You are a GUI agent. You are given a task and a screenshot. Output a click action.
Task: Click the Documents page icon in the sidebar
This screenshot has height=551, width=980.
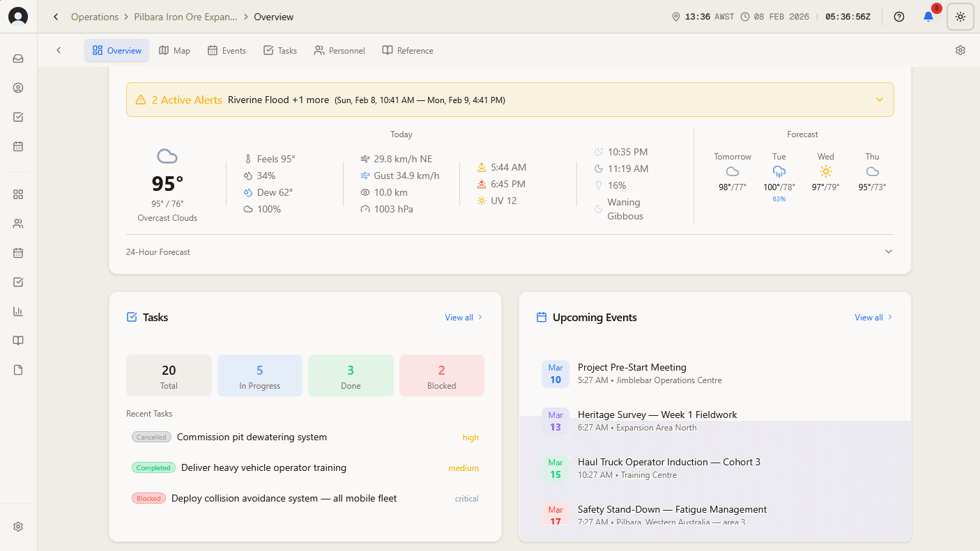[x=18, y=370]
